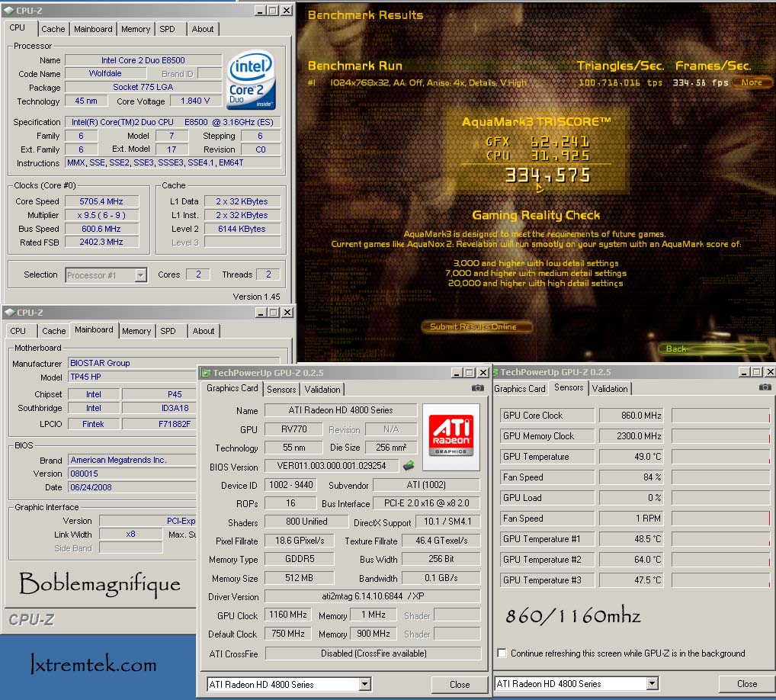This screenshot has height=700, width=776.
Task: Open Validation tab in GPU-Z Sensors window
Action: click(610, 389)
